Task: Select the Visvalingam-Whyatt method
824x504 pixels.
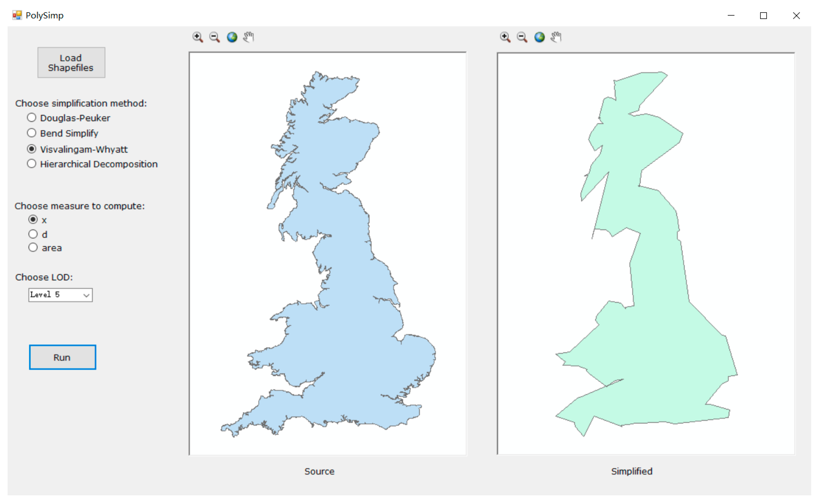Action: tap(32, 149)
